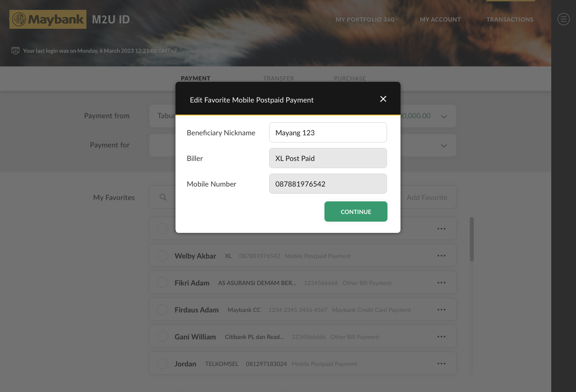This screenshot has height=392, width=576.
Task: Open MY ACCOUNT menu
Action: [x=440, y=19]
